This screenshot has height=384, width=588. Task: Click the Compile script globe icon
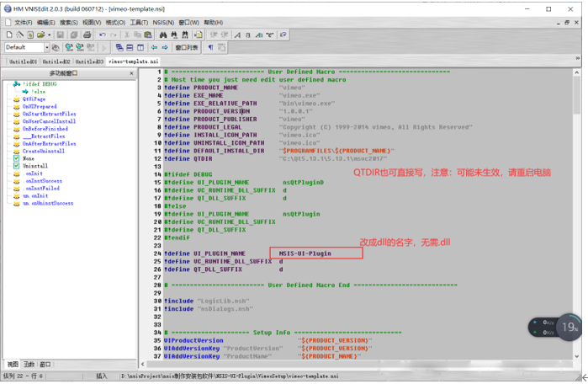coord(69,47)
